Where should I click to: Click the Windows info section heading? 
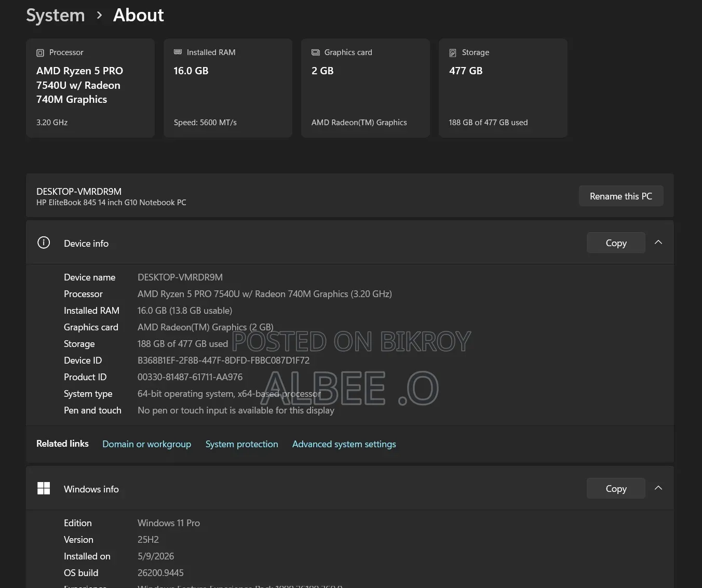coord(91,489)
